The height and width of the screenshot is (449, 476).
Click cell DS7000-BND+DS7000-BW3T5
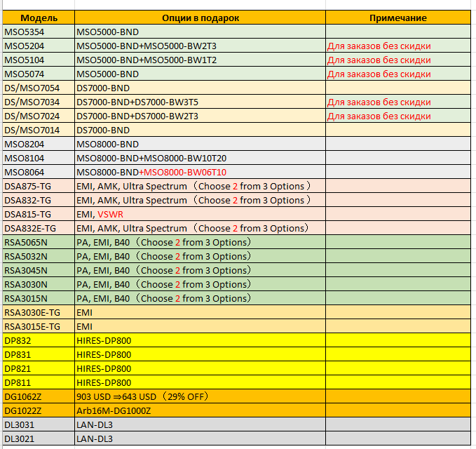click(200, 102)
